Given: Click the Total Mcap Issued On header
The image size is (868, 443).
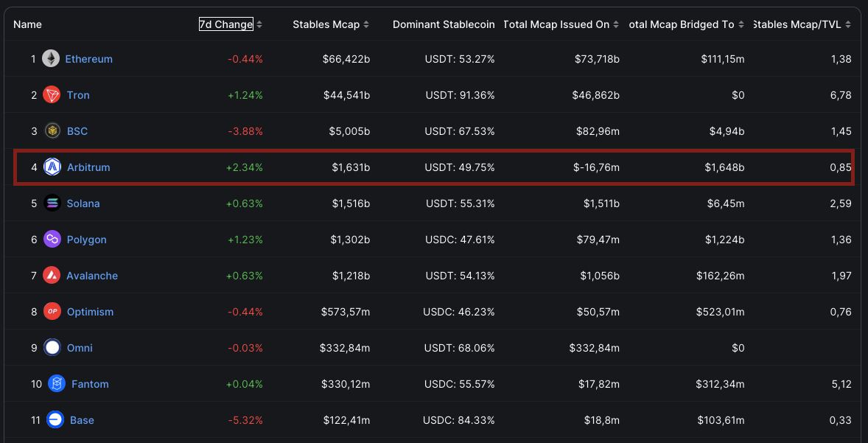Looking at the screenshot, I should click(556, 24).
